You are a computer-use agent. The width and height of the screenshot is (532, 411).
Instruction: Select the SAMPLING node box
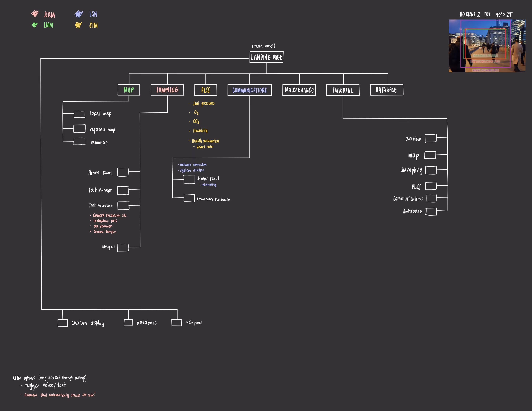pos(167,90)
